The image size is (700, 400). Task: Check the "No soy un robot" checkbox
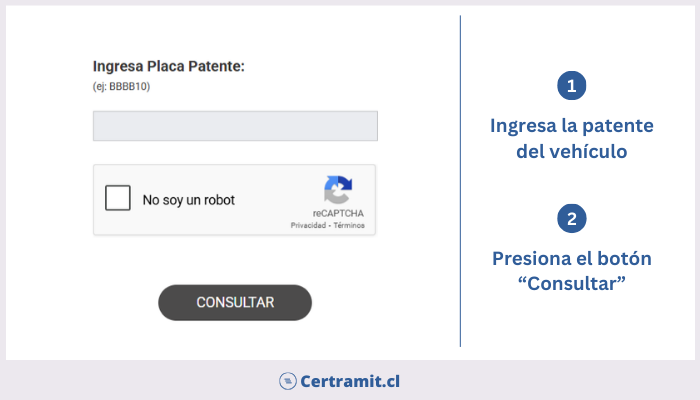(118, 198)
